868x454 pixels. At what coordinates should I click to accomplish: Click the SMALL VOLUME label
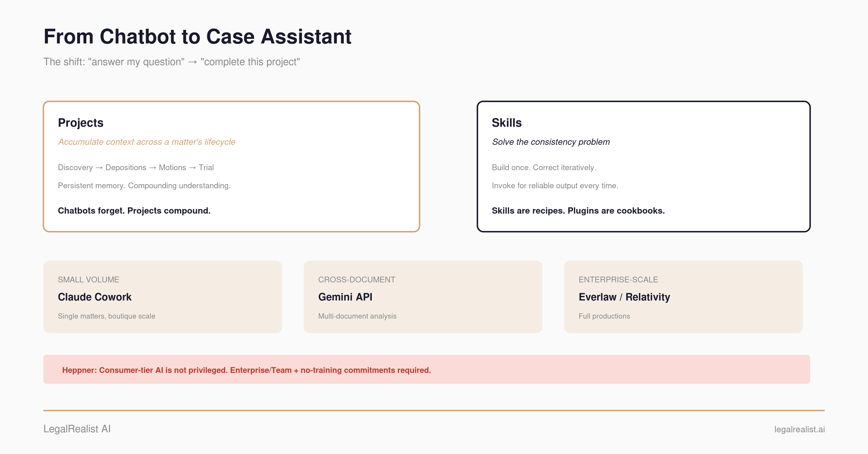tap(88, 280)
